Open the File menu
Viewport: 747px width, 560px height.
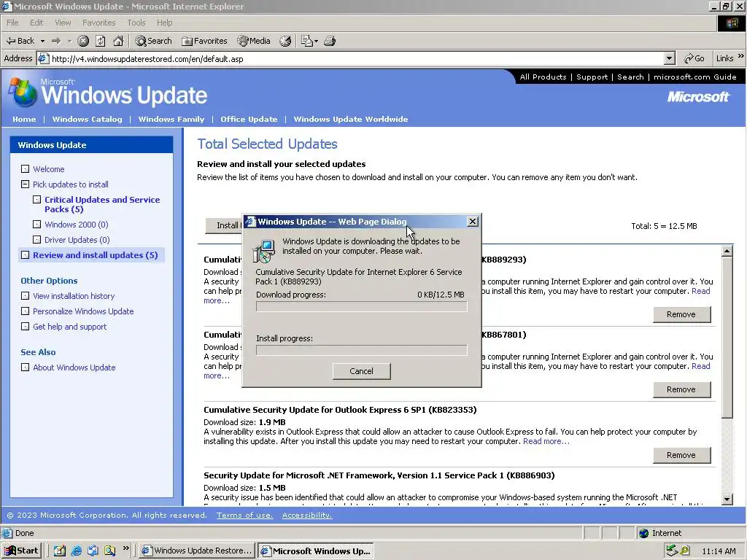[x=12, y=23]
